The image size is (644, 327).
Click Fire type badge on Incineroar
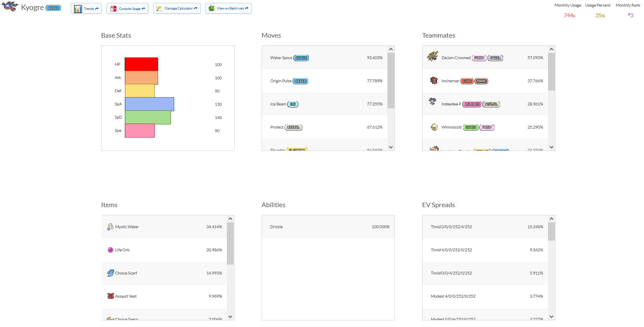[467, 81]
